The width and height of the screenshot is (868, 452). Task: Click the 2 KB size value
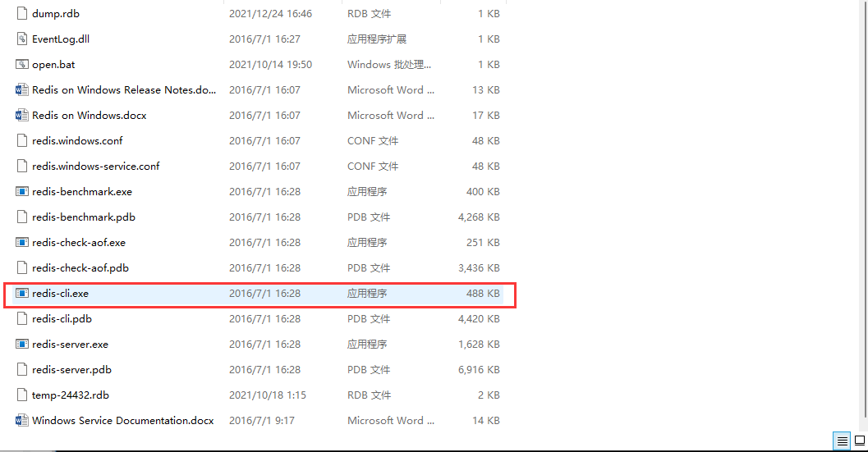tap(489, 395)
